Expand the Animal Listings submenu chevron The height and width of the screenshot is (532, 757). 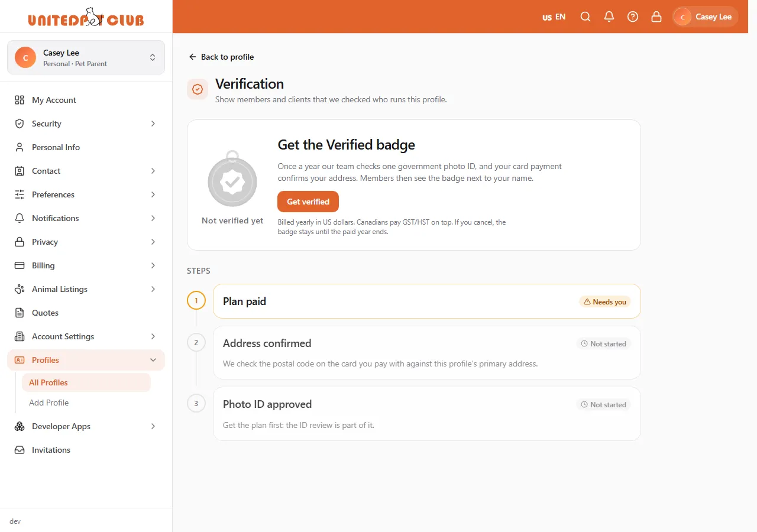(x=153, y=289)
